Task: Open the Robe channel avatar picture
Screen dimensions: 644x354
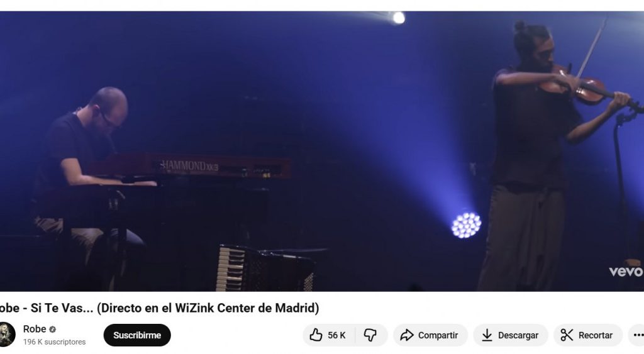Action: point(6,335)
